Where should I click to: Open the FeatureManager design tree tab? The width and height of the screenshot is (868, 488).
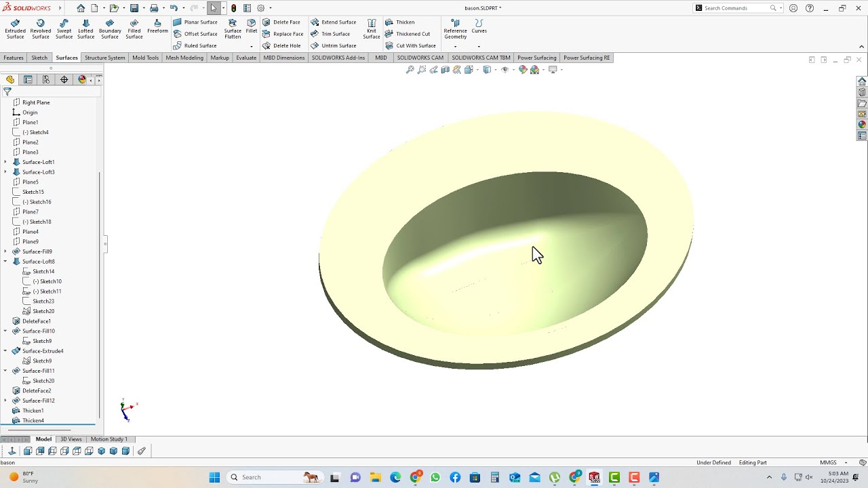pyautogui.click(x=10, y=79)
